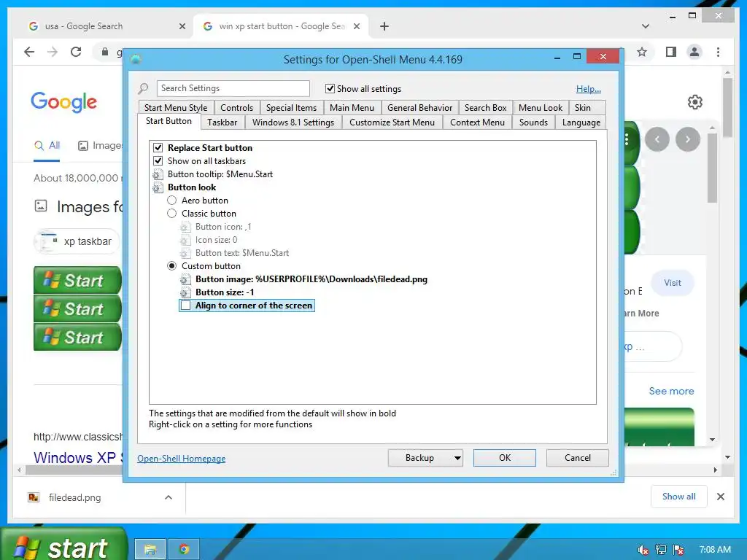Click the Chrome forward arrow
This screenshot has width=747, height=560.
pyautogui.click(x=53, y=52)
